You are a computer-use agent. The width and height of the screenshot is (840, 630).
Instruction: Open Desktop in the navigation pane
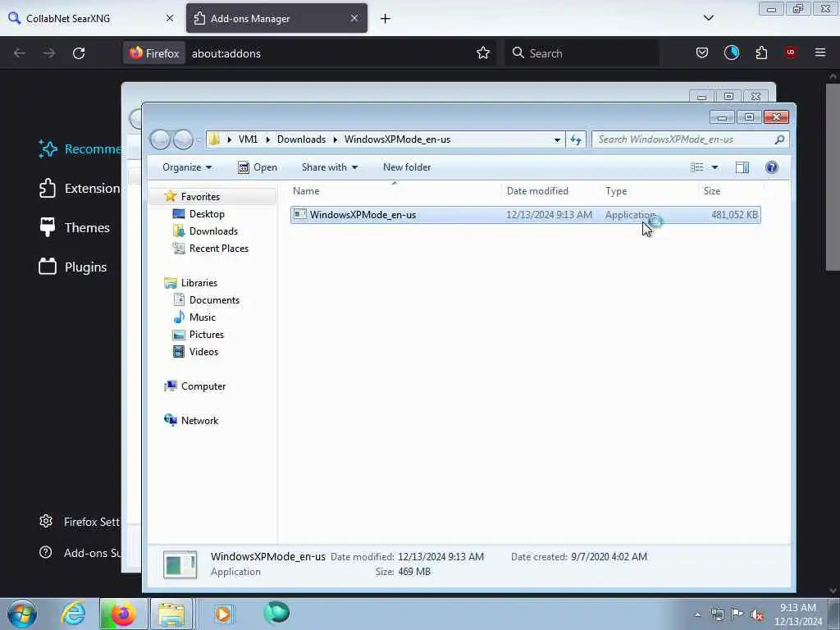tap(199, 214)
